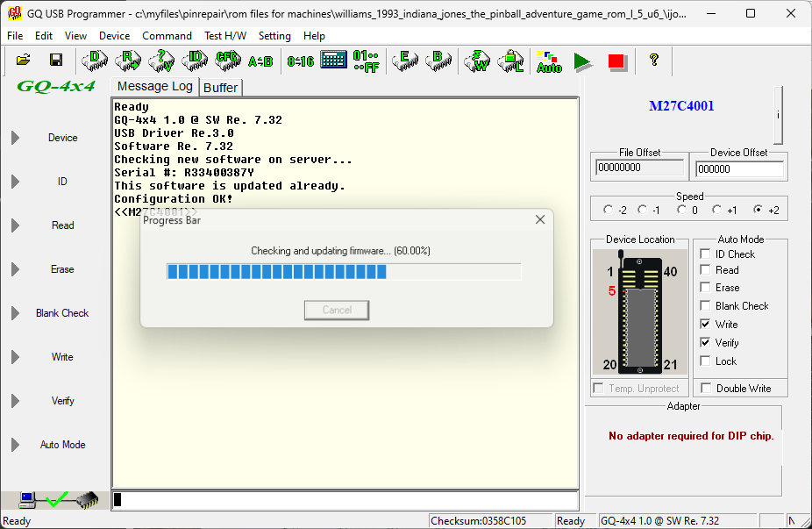
Task: Open file with the folder icon
Action: tap(23, 61)
